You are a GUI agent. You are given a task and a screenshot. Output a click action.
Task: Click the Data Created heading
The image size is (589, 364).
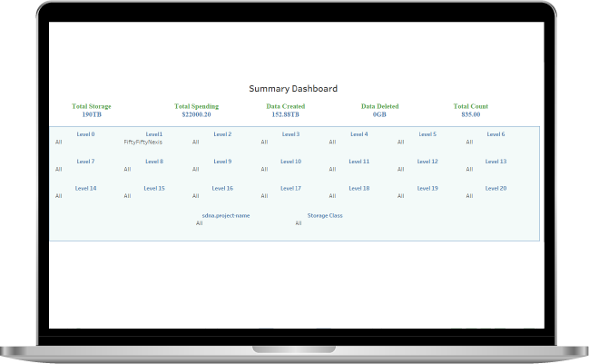(286, 106)
